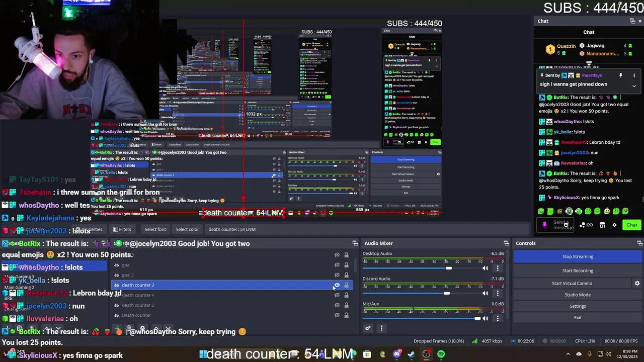644x362 pixels.
Task: Select the death counter 2 source row
Action: [x=231, y=305]
